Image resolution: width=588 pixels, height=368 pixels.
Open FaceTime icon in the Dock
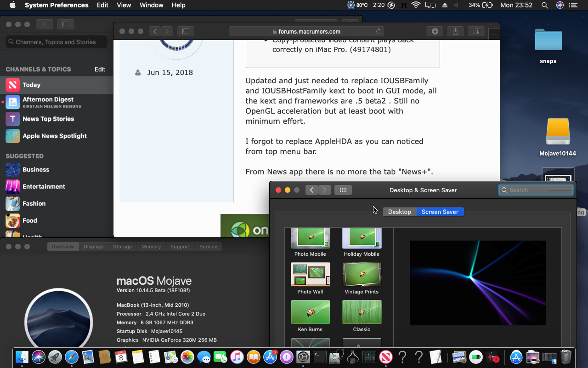[220, 357]
